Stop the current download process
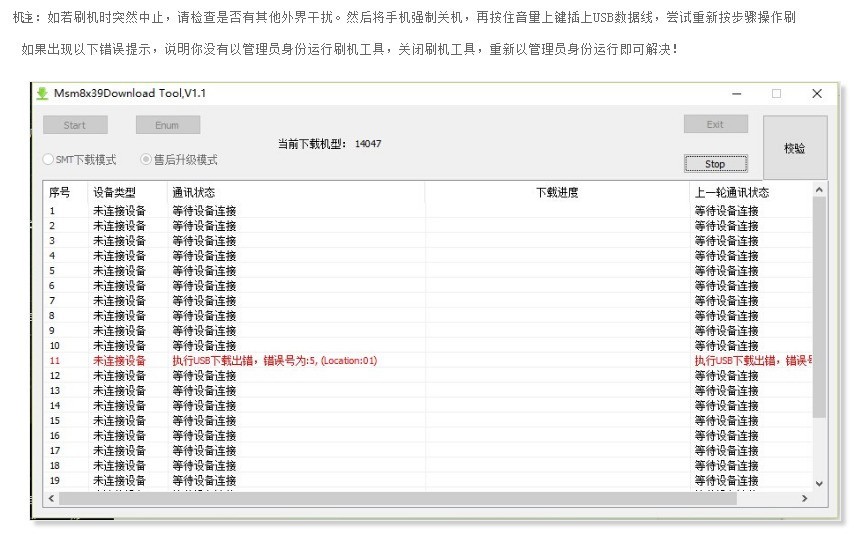This screenshot has width=861, height=544. pos(715,164)
